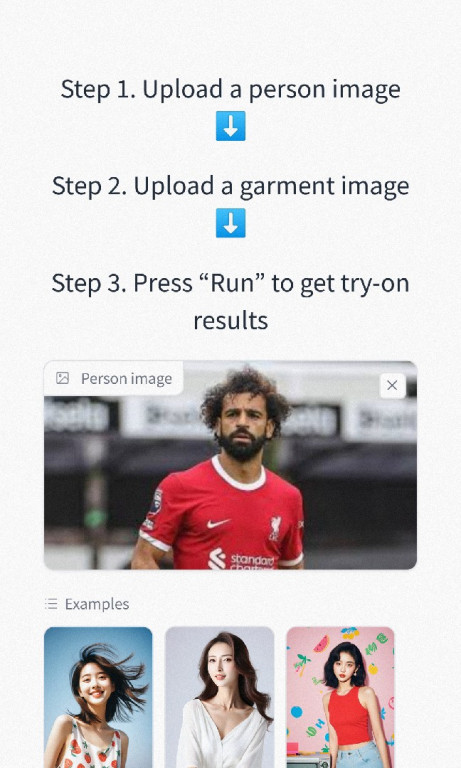Click the Person image label text
The width and height of the screenshot is (461, 768).
point(126,379)
